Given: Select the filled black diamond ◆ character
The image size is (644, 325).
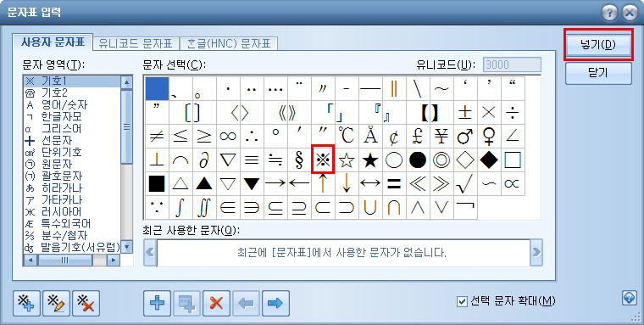Looking at the screenshot, I should coord(489,160).
